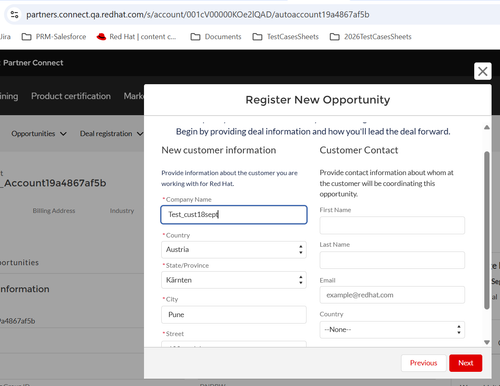The image size is (500, 386).
Task: Open the Product certification nav item
Action: [71, 96]
